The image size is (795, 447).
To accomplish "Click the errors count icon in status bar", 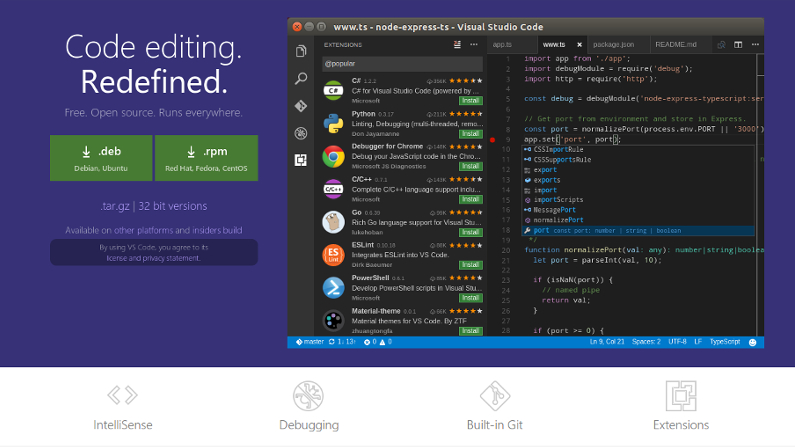I will coord(367,342).
